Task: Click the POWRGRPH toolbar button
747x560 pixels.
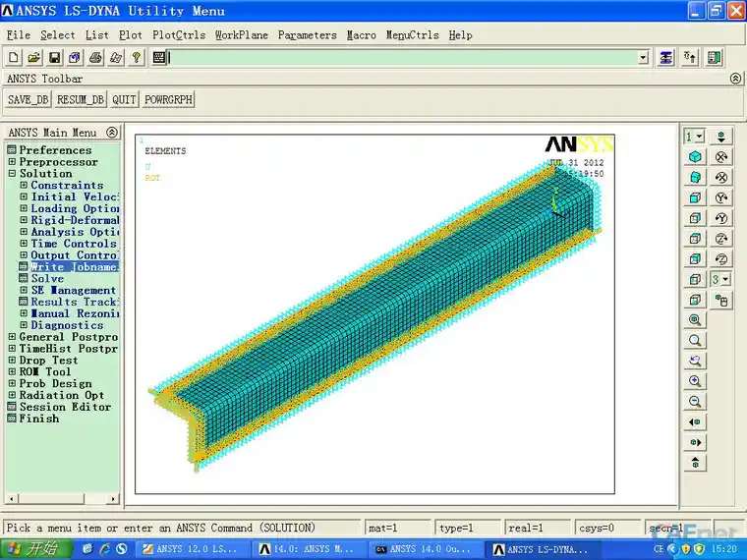Action: pyautogui.click(x=168, y=99)
